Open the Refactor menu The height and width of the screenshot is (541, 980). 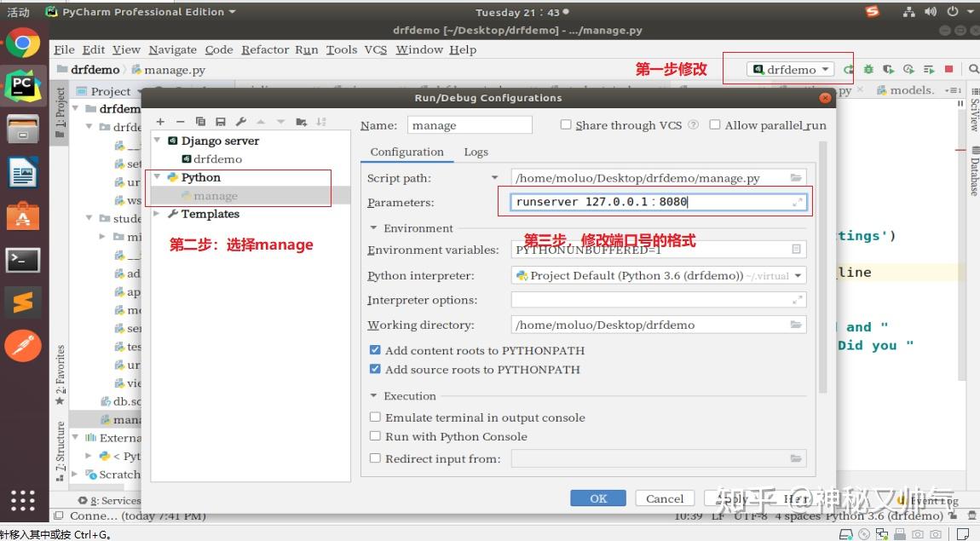[265, 49]
